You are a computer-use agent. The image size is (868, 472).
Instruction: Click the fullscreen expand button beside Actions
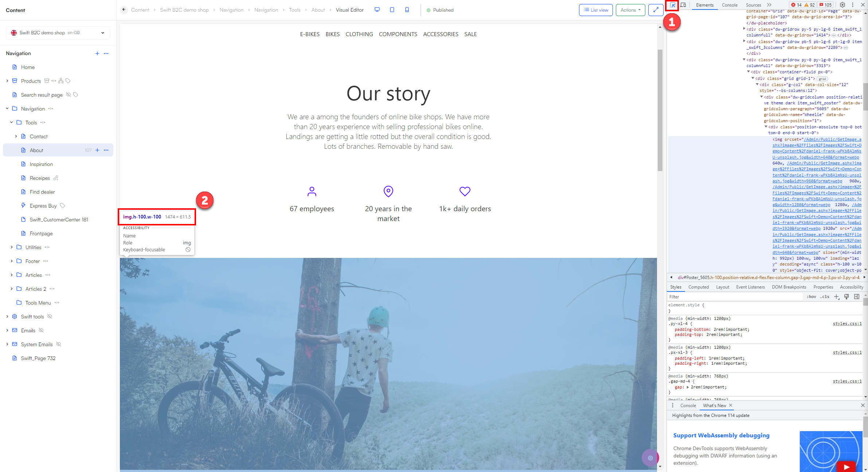click(656, 10)
